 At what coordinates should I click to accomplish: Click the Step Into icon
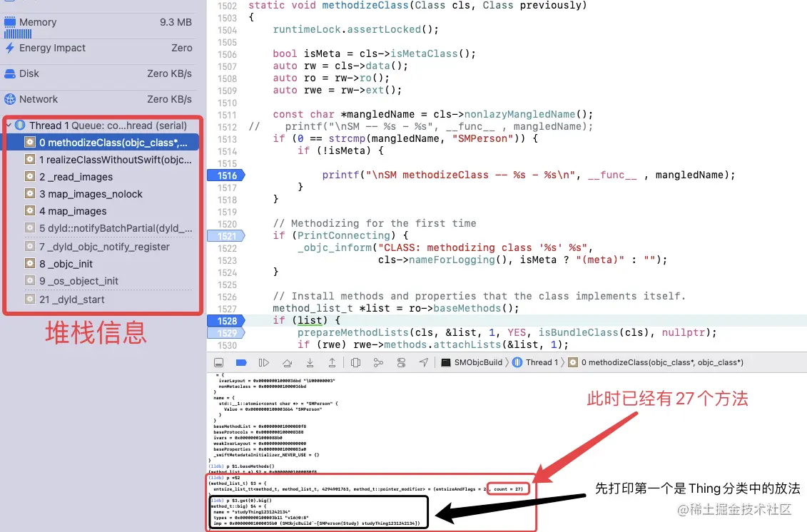pyautogui.click(x=310, y=363)
